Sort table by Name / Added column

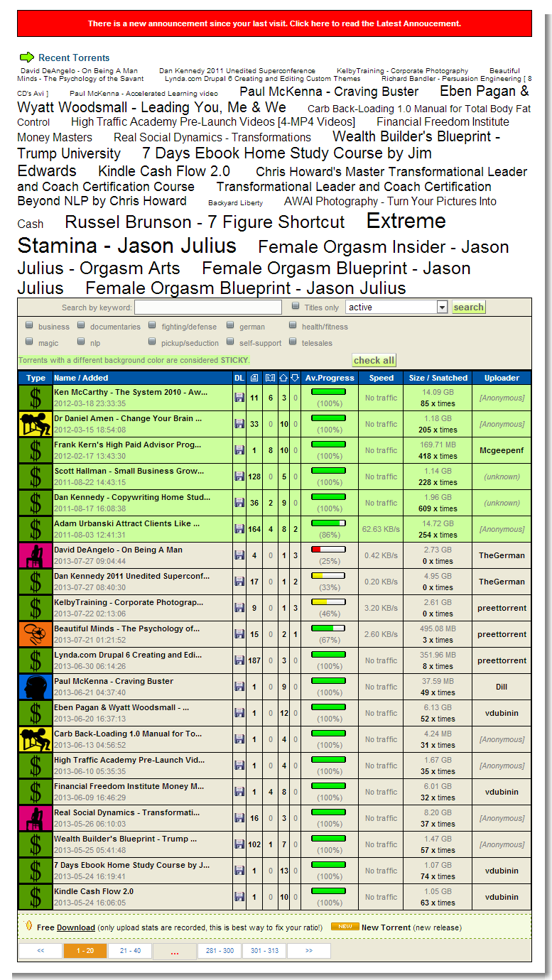pos(81,378)
